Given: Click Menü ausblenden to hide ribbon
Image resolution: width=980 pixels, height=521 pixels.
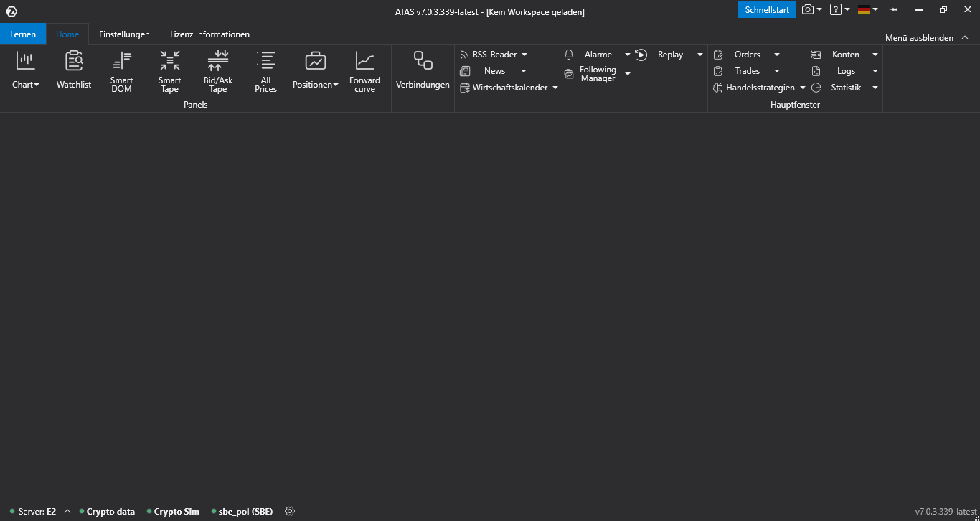Looking at the screenshot, I should 919,38.
